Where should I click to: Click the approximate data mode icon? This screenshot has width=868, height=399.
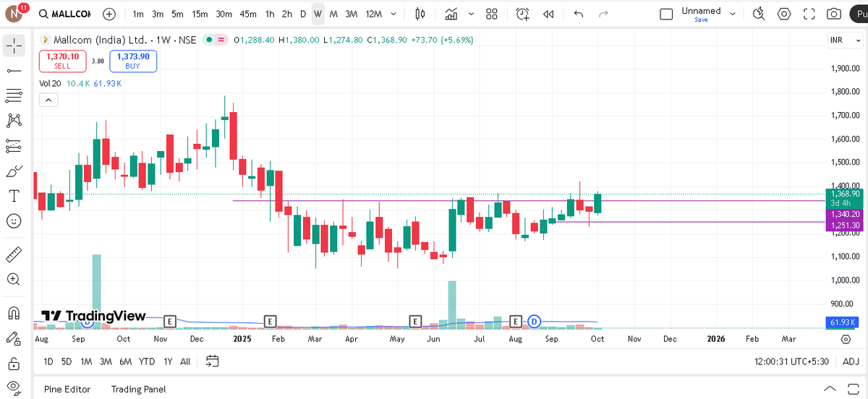221,40
